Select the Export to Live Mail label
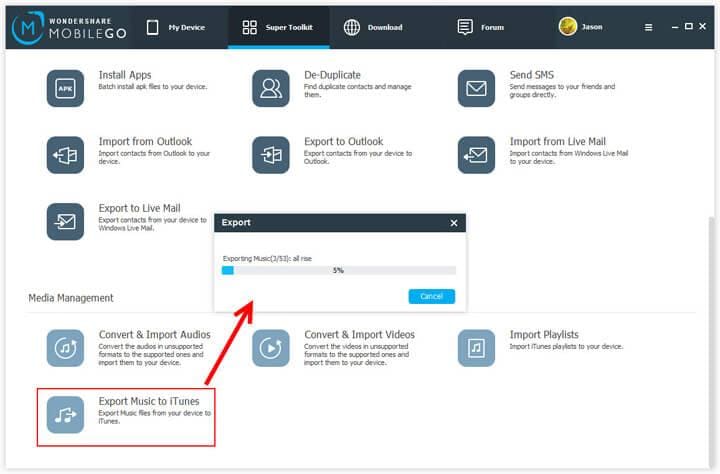Image resolution: width=720 pixels, height=474 pixels. tap(139, 208)
